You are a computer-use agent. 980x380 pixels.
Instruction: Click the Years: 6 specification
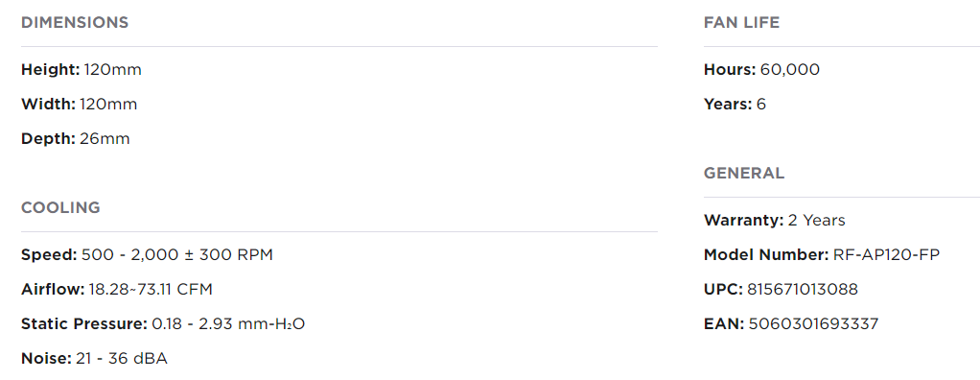point(735,104)
